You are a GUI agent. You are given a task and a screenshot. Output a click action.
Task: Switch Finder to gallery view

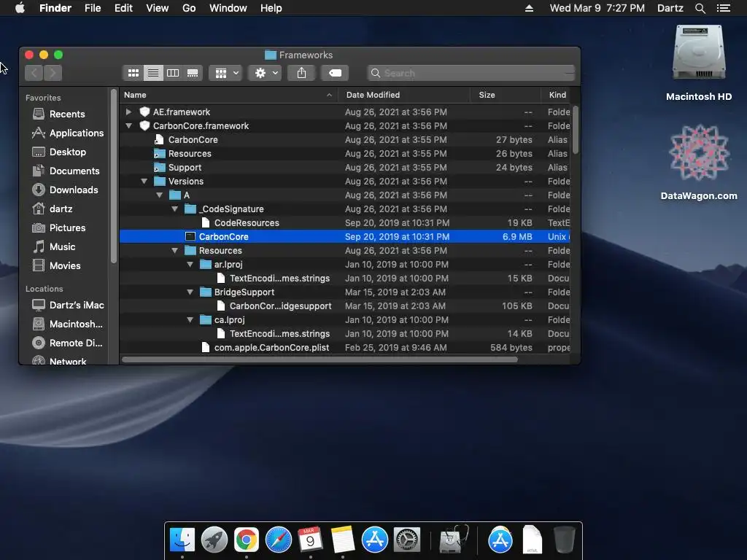193,73
